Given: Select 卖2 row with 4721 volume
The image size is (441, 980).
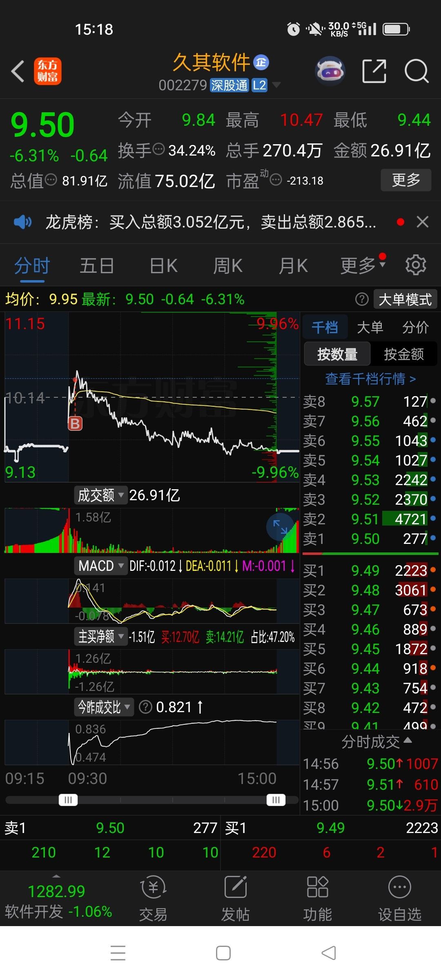Looking at the screenshot, I should pos(370,519).
